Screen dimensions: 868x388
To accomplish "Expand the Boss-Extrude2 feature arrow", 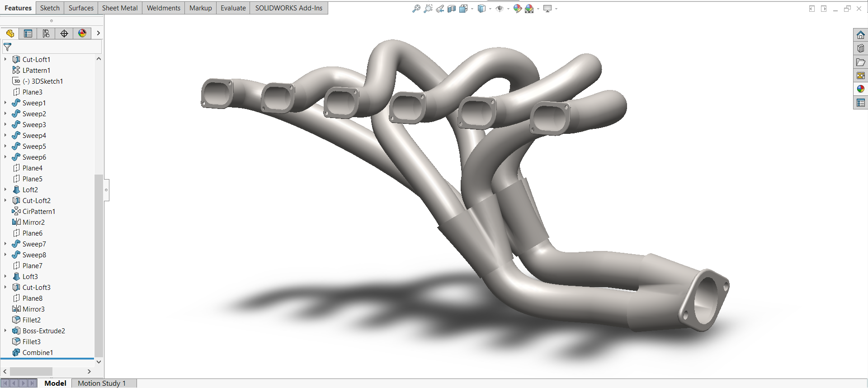I will [x=5, y=331].
